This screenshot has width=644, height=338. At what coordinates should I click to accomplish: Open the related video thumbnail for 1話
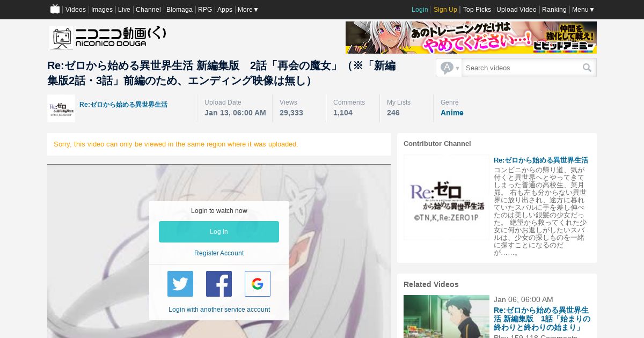pyautogui.click(x=447, y=317)
